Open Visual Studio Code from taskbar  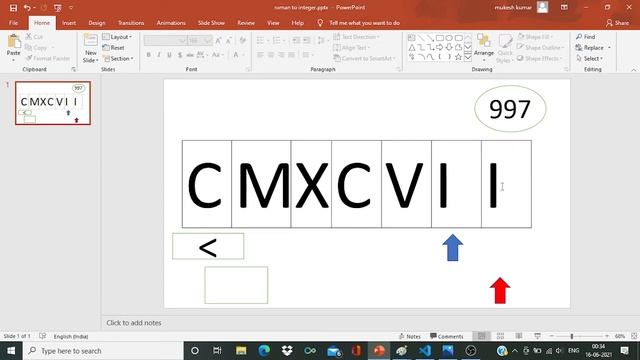click(x=425, y=351)
